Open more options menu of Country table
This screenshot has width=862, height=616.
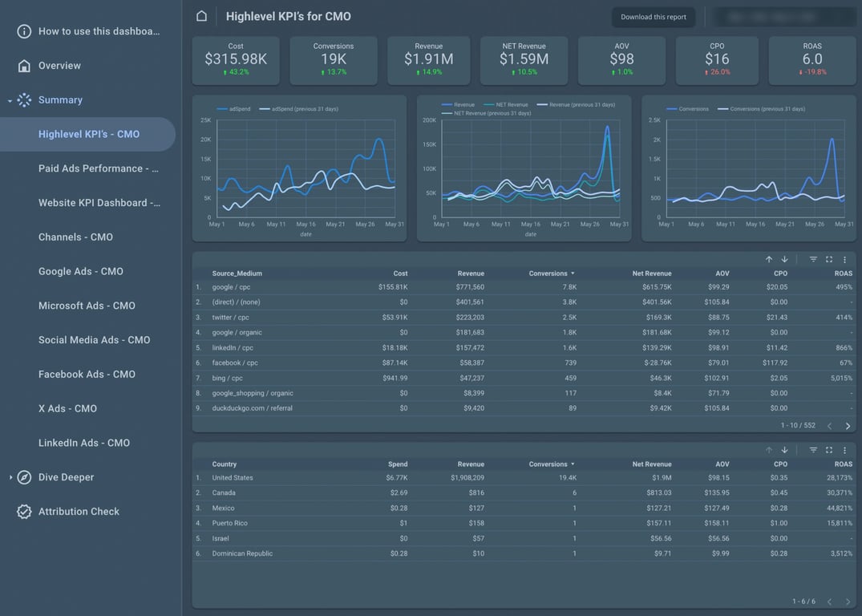[845, 450]
